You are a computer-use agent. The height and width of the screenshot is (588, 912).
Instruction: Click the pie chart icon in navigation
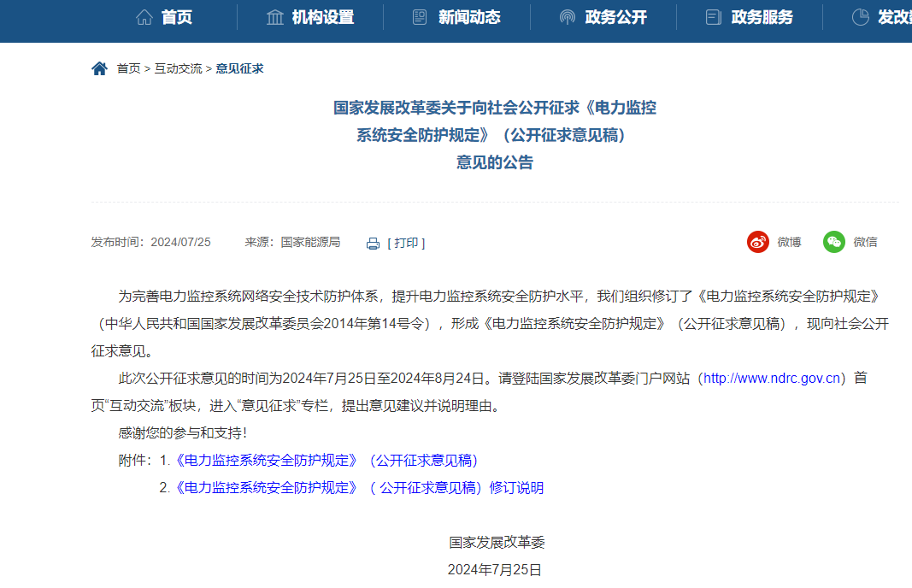860,17
